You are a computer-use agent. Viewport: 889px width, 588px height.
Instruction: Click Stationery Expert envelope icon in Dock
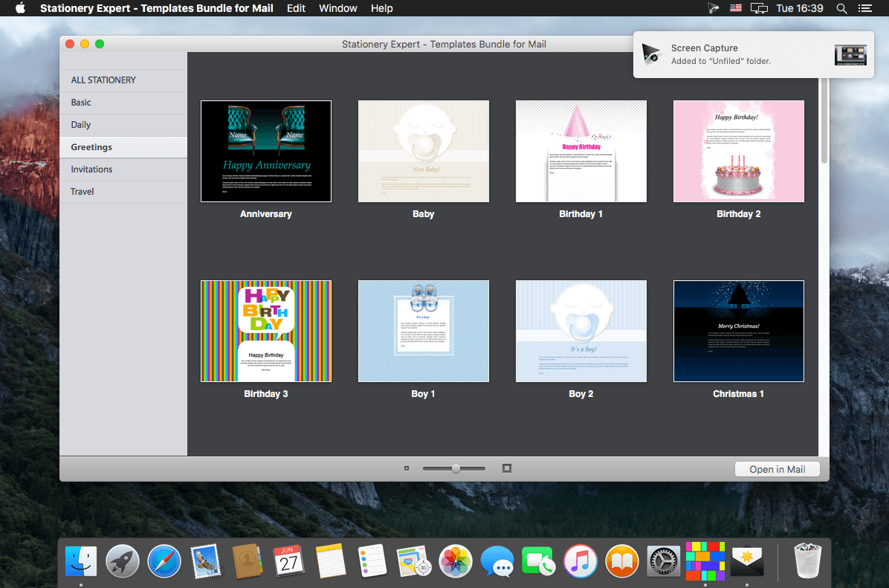click(x=747, y=561)
